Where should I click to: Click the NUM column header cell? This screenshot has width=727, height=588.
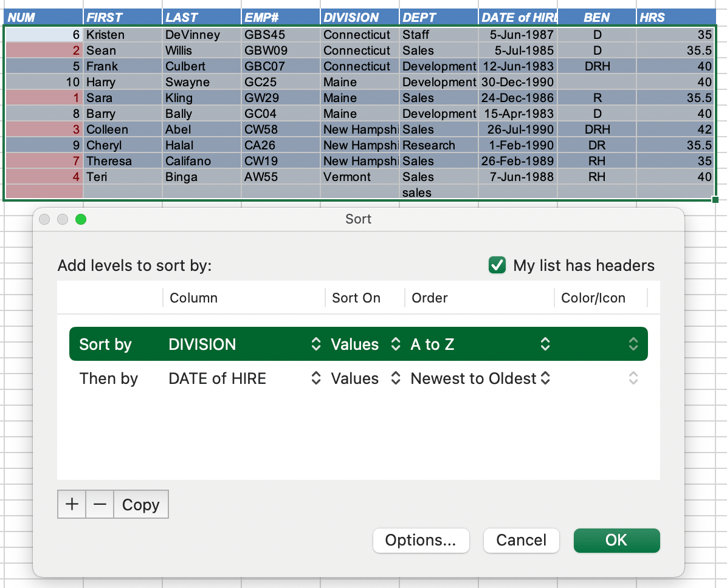click(x=44, y=18)
